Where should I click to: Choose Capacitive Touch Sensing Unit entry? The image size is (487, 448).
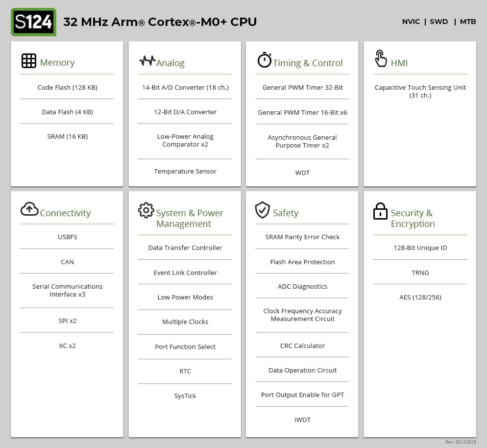(420, 91)
